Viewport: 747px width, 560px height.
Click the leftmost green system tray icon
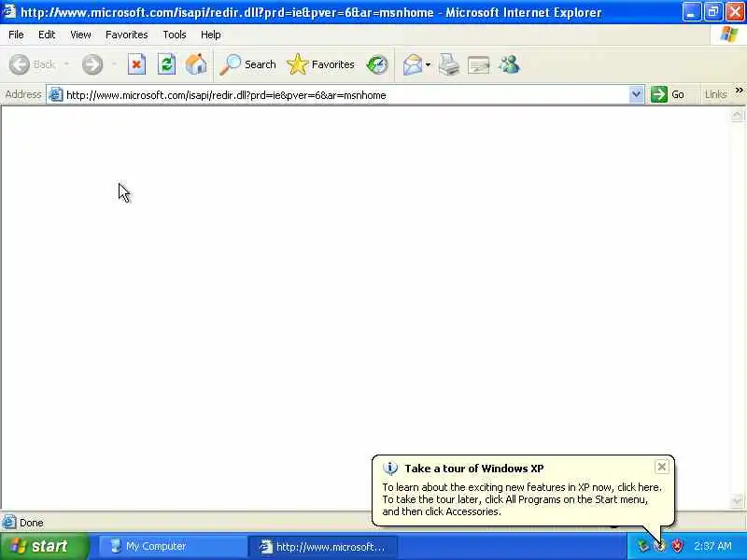pyautogui.click(x=643, y=546)
